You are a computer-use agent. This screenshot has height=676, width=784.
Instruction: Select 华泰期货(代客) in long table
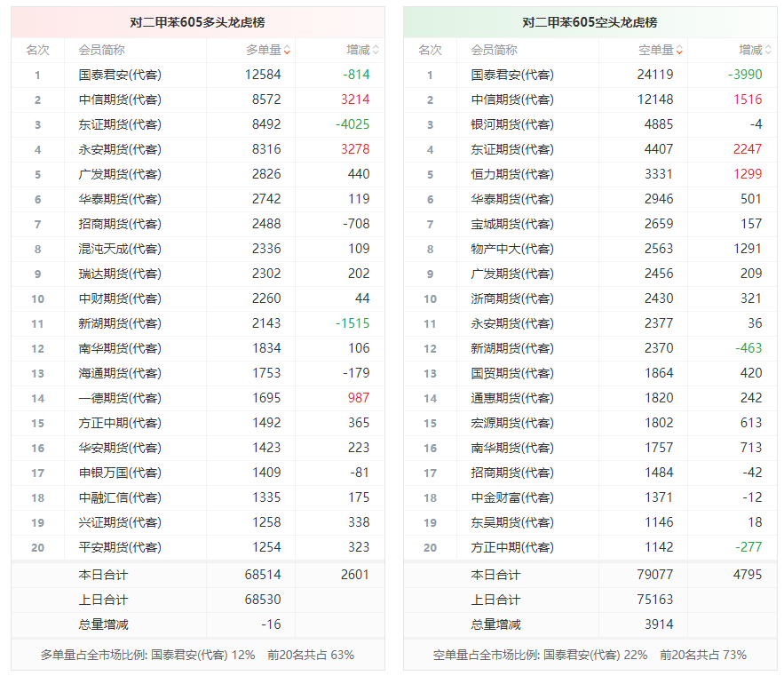pos(120,199)
